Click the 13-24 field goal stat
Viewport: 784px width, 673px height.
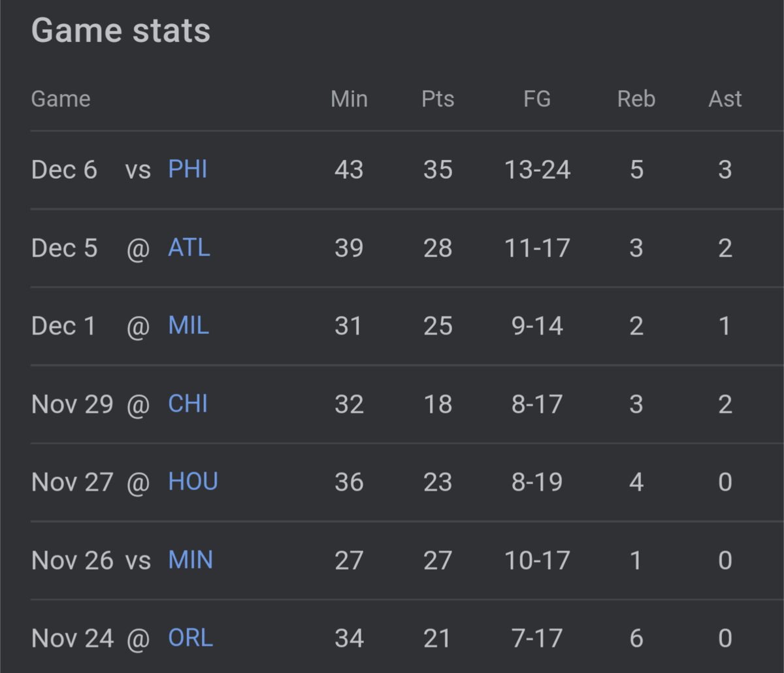click(x=537, y=170)
